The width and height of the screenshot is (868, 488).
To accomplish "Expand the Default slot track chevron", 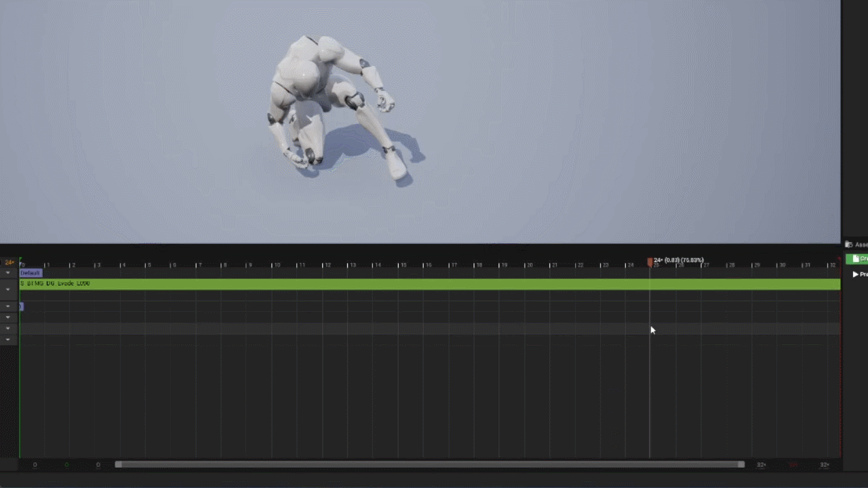I will pyautogui.click(x=8, y=273).
